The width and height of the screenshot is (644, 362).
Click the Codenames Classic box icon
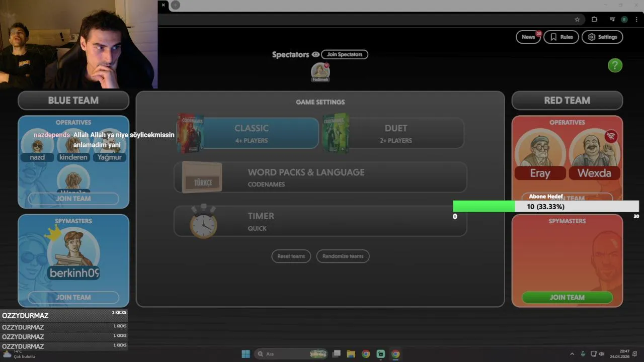pos(190,133)
